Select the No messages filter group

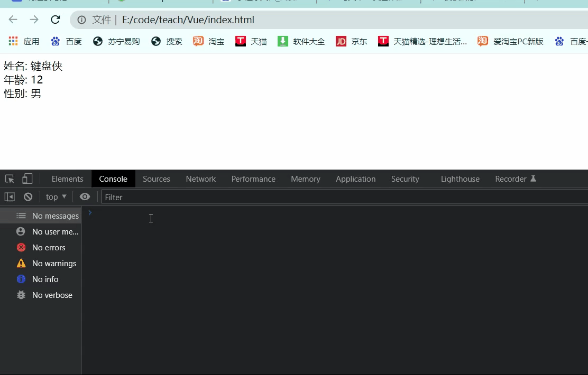pyautogui.click(x=54, y=215)
